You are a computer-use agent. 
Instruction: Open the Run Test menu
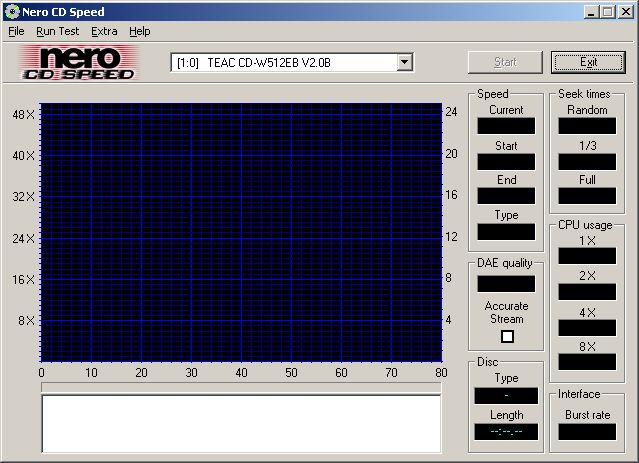point(58,31)
